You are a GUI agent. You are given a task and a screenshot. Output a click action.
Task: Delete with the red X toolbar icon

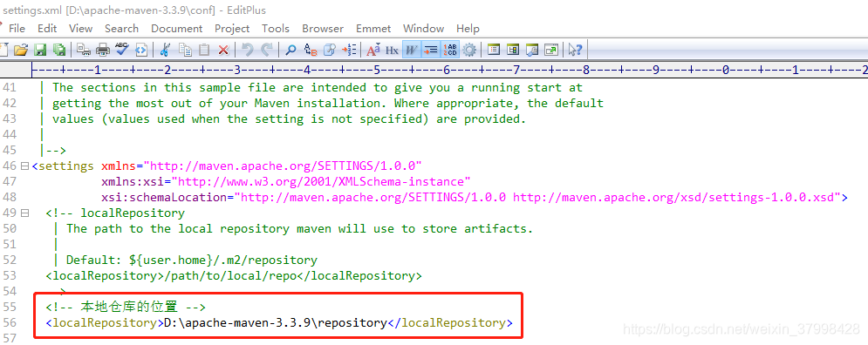(x=223, y=50)
